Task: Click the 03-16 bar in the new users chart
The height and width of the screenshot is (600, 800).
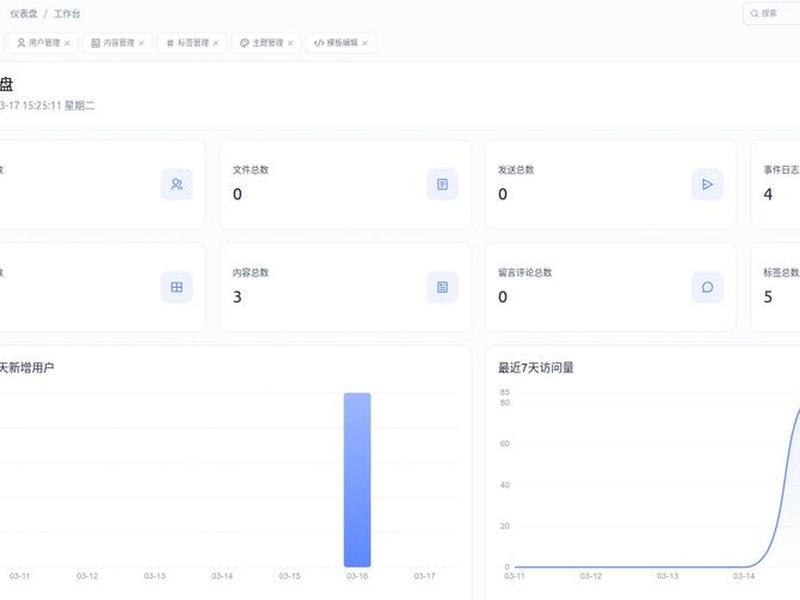Action: pyautogui.click(x=357, y=480)
